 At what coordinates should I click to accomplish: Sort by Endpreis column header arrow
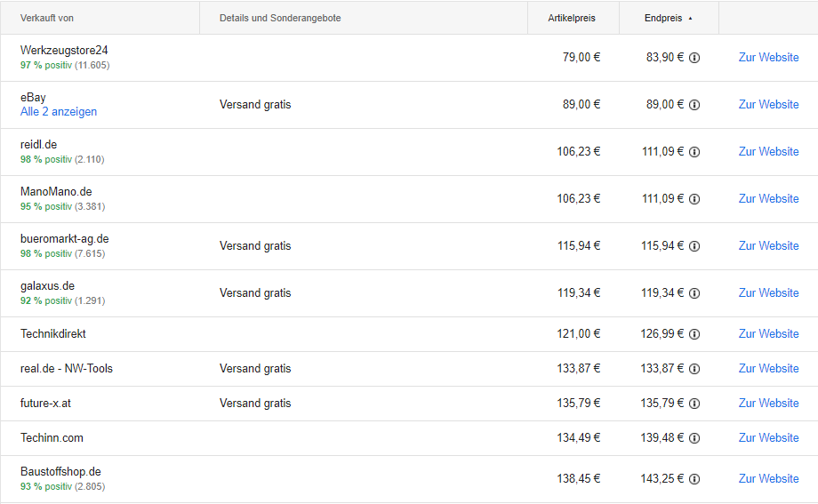tap(691, 18)
